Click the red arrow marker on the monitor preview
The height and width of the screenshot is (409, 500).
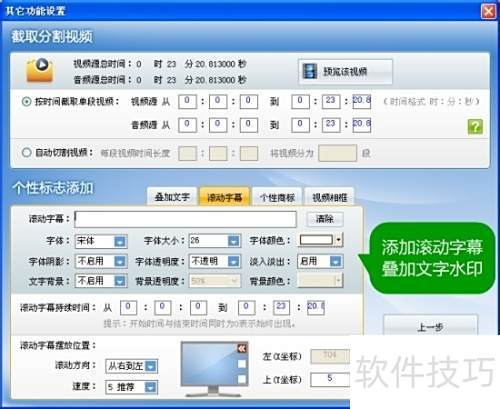[242, 349]
